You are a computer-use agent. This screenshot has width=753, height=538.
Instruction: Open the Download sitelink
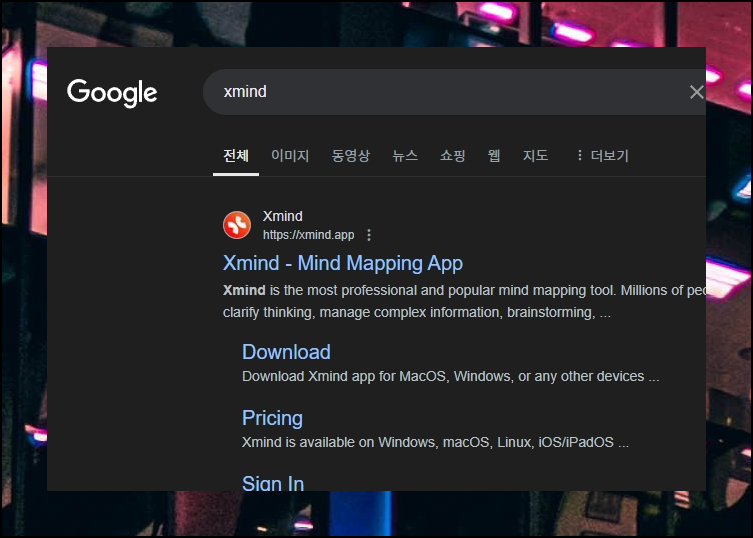[286, 352]
